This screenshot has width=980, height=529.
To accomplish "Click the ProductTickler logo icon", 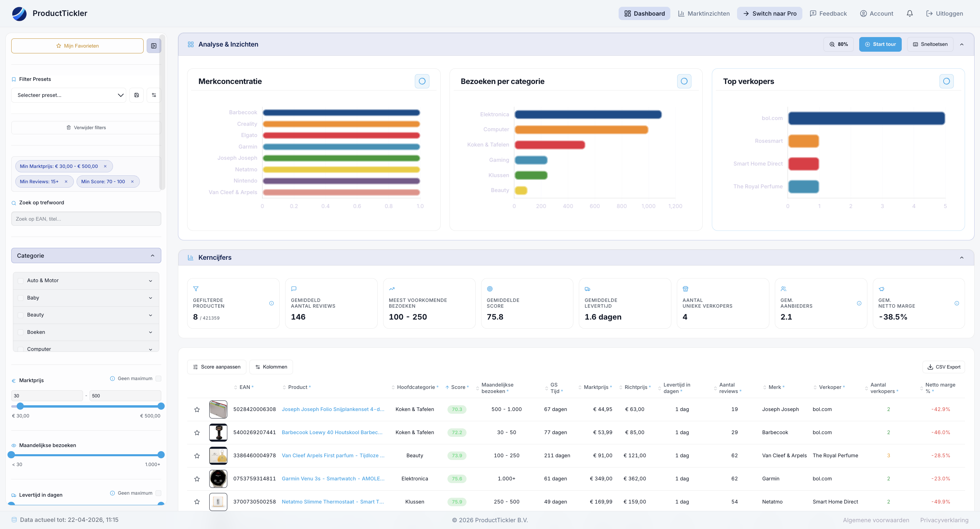I will point(19,13).
